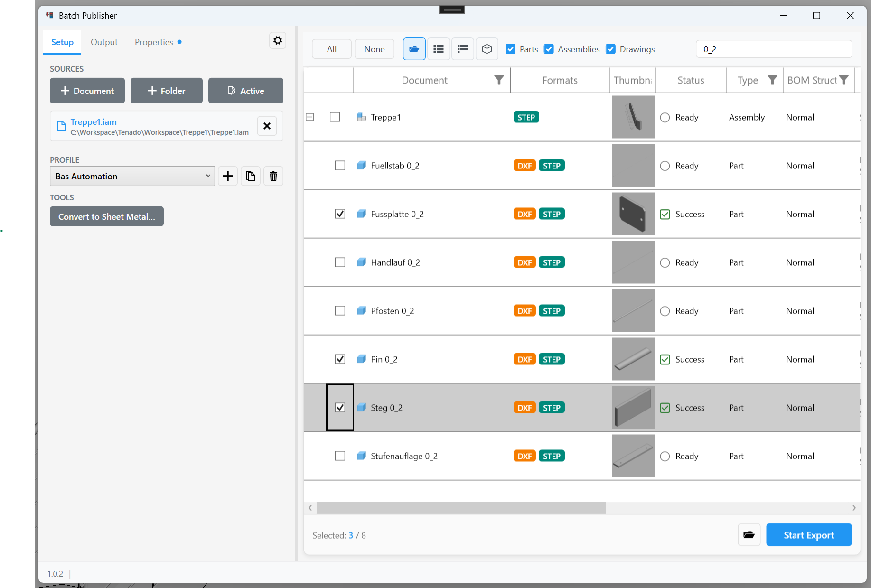Click the Document column filter icon
Image resolution: width=871 pixels, height=588 pixels.
(499, 80)
